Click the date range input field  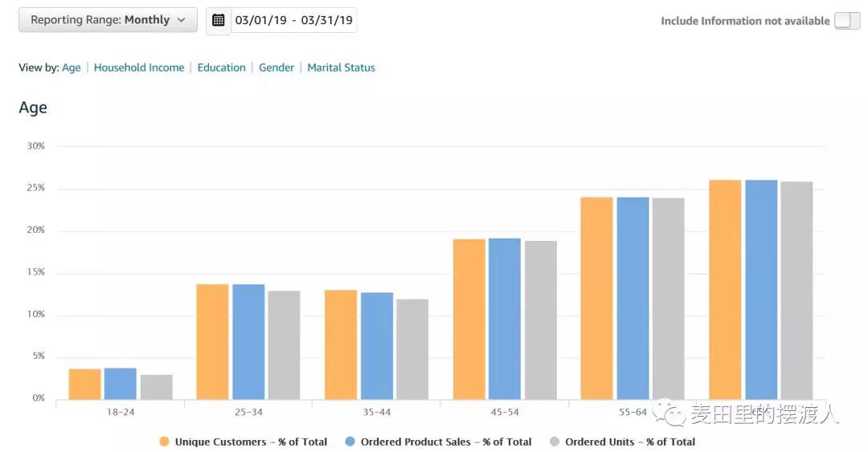293,20
